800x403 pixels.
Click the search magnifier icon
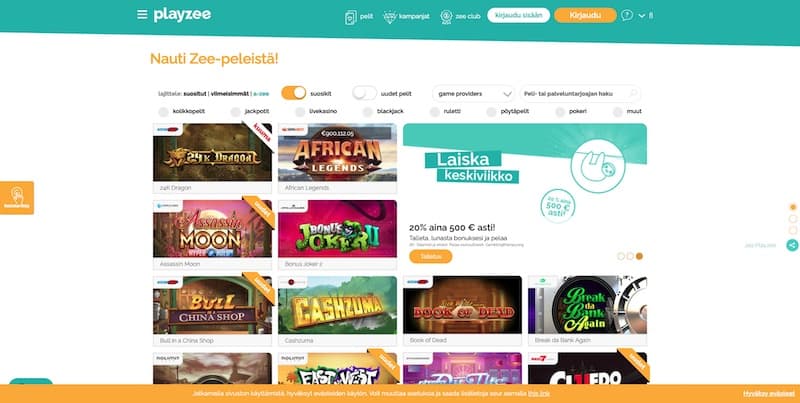click(633, 93)
